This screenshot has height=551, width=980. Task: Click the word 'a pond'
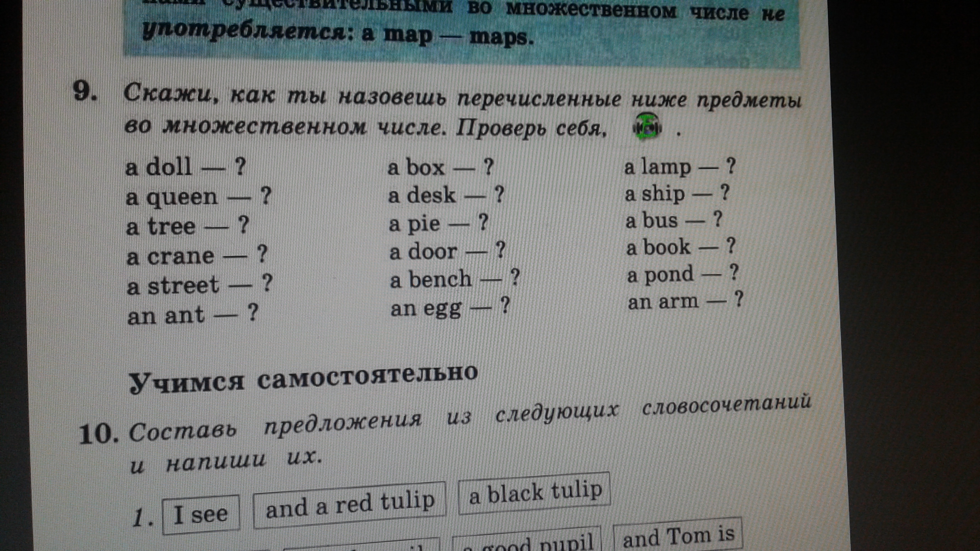tap(660, 275)
